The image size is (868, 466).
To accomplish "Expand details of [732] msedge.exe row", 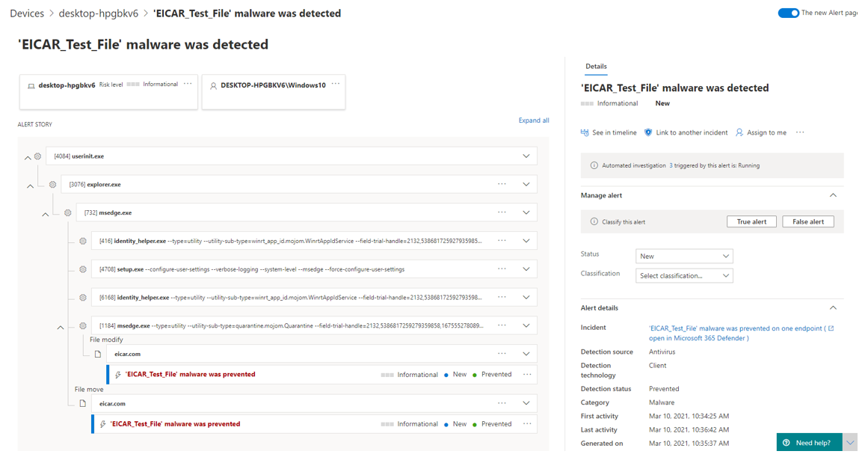I will point(526,212).
